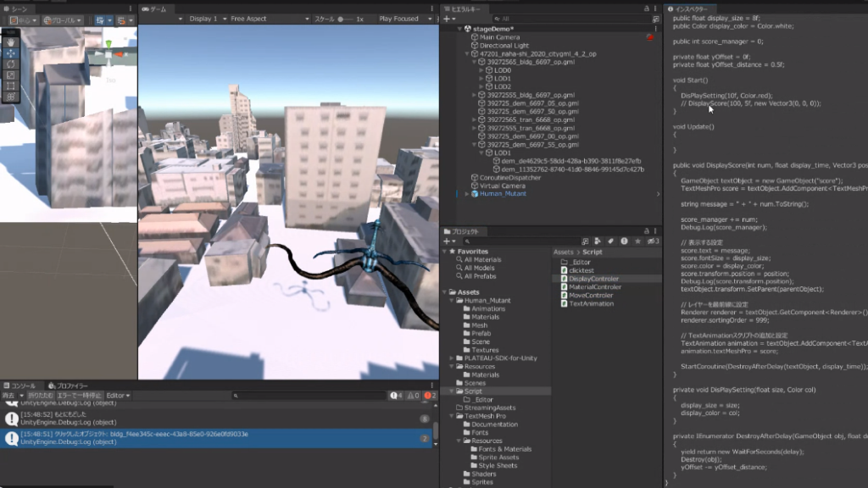Open the Free Aspect dropdown
The width and height of the screenshot is (868, 488).
(x=269, y=19)
